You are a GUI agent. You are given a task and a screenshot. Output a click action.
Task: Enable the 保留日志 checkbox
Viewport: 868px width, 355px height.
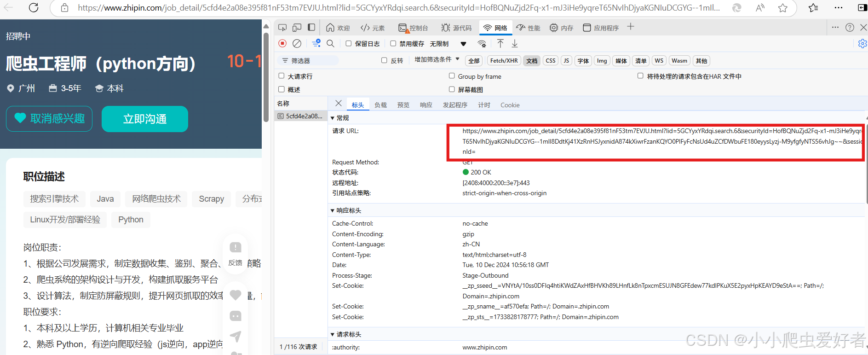coord(349,43)
